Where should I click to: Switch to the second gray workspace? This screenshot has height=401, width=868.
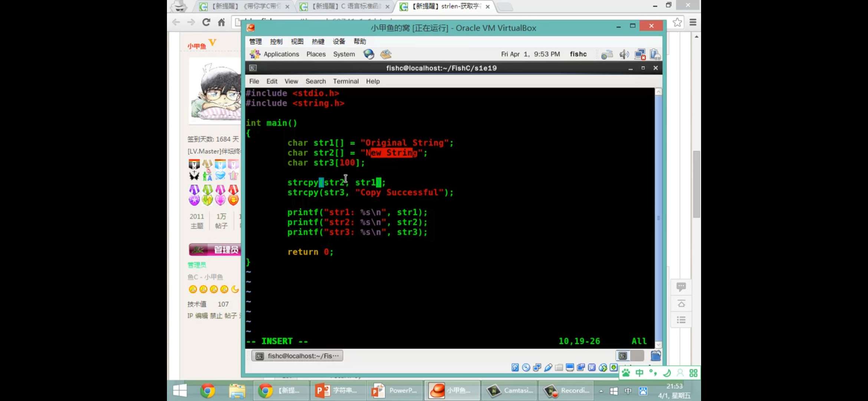(x=637, y=356)
